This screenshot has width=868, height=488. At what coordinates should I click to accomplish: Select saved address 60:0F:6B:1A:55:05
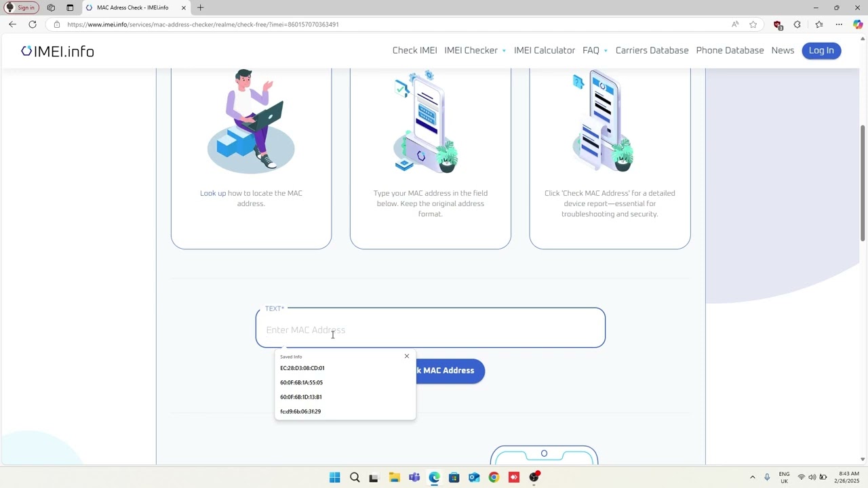coord(344,382)
